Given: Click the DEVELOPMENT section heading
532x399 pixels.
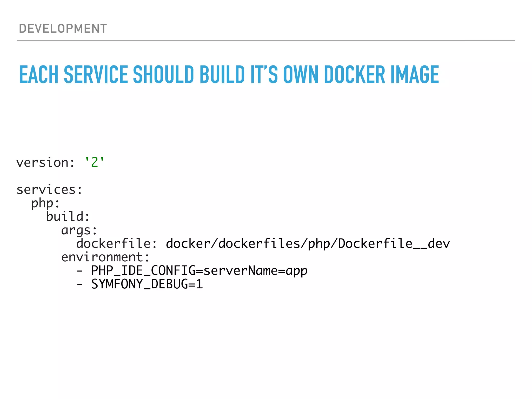Looking at the screenshot, I should pos(63,29).
